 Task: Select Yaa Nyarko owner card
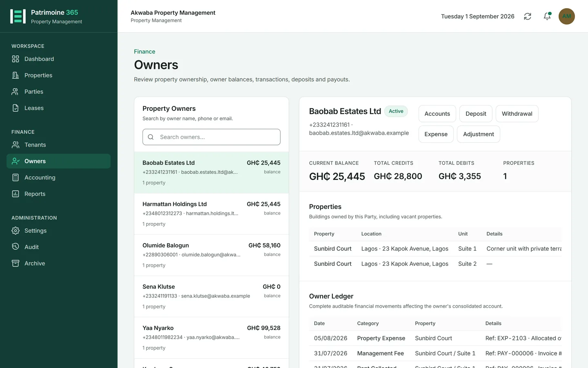tap(212, 338)
